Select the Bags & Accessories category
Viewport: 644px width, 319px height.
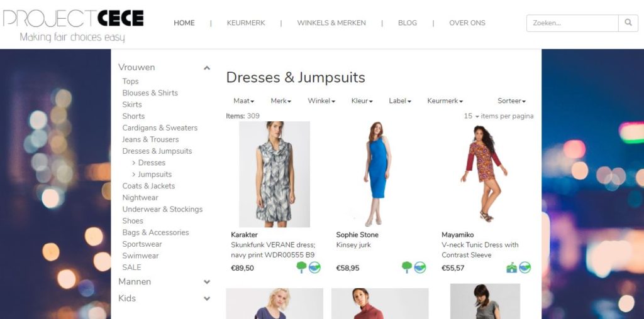tap(155, 232)
